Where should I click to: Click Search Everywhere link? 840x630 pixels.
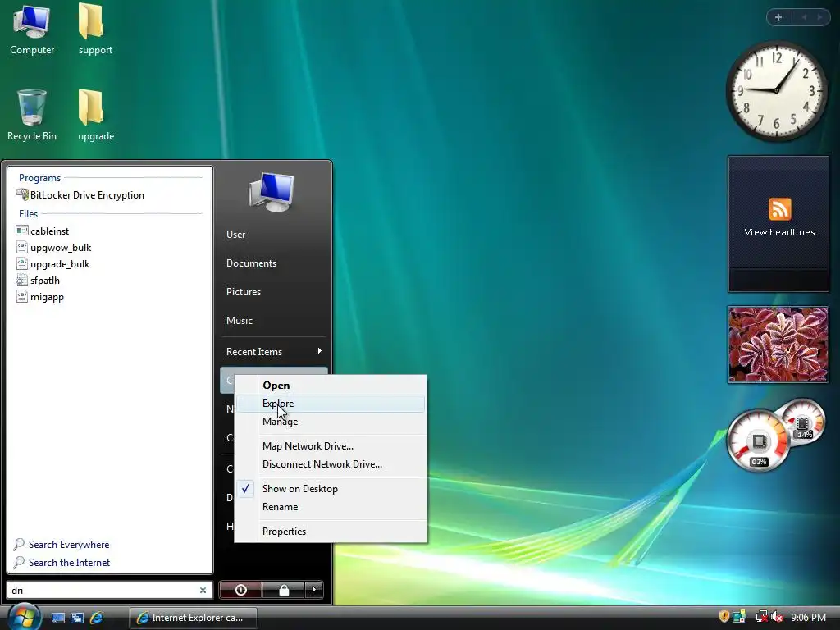(x=62, y=545)
